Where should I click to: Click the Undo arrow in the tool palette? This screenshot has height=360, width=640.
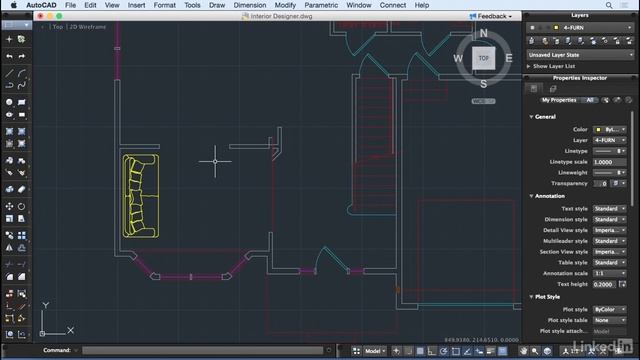(x=9, y=56)
